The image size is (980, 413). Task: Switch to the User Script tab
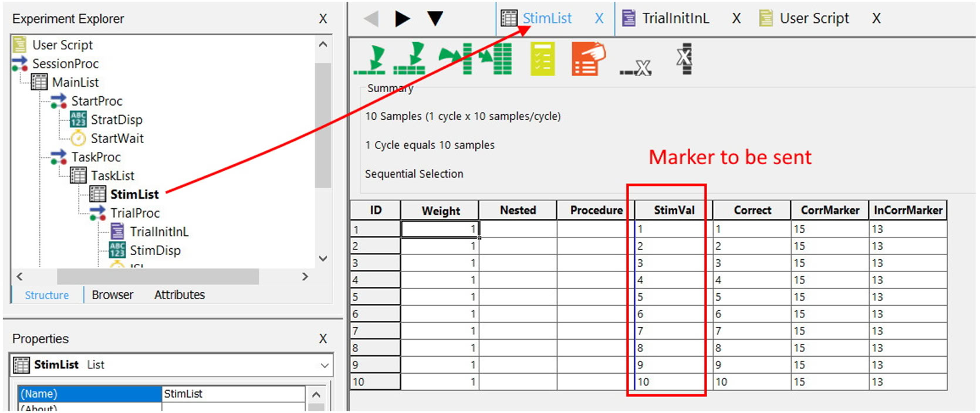pos(813,19)
